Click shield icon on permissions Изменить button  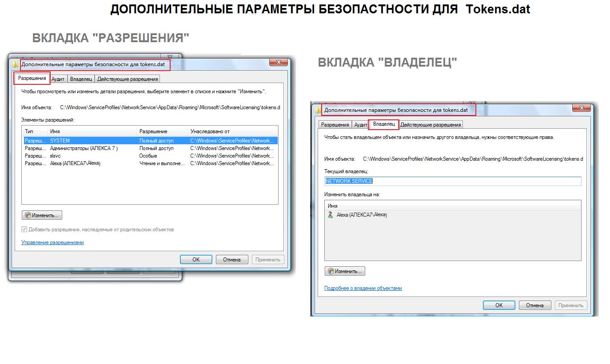tap(28, 215)
